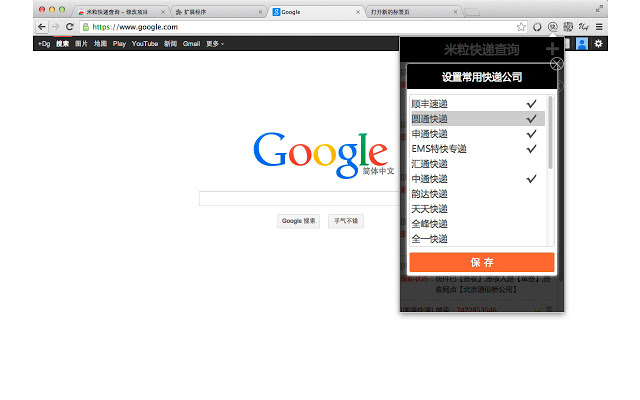Image resolution: width=640 pixels, height=400 pixels.
Task: Open 图片 in Google bar
Action: (x=81, y=44)
